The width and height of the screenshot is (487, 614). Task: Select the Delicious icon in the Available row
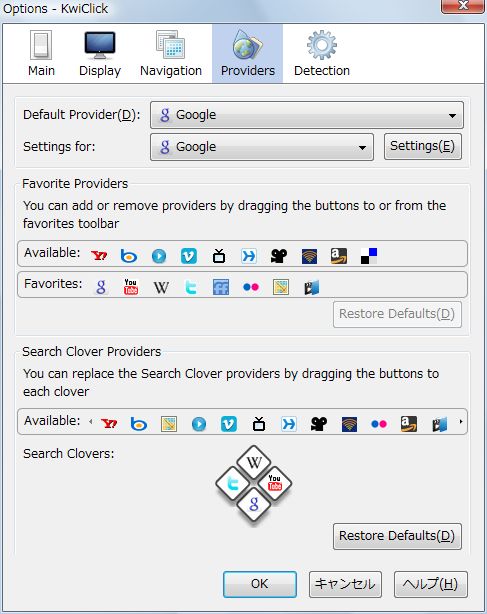pos(369,256)
